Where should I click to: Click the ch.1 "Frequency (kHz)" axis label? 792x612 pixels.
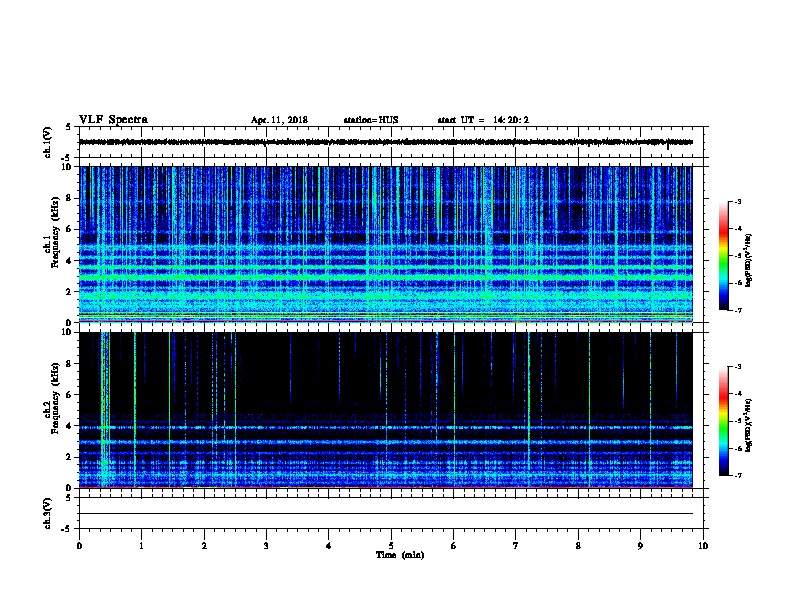point(55,232)
